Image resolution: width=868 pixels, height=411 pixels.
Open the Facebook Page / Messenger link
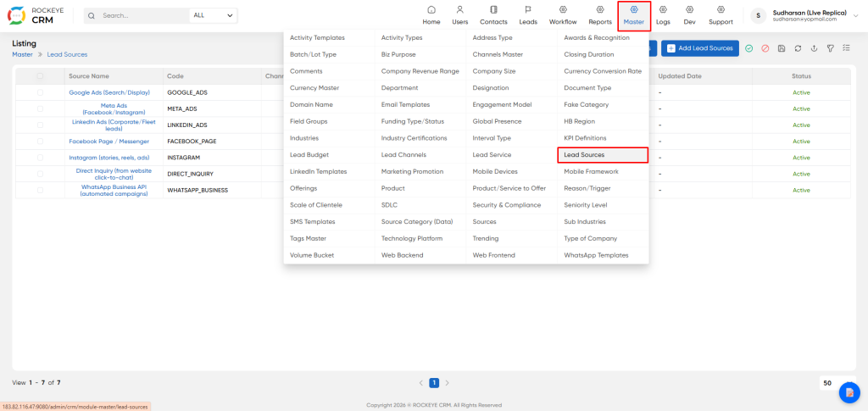coord(109,141)
